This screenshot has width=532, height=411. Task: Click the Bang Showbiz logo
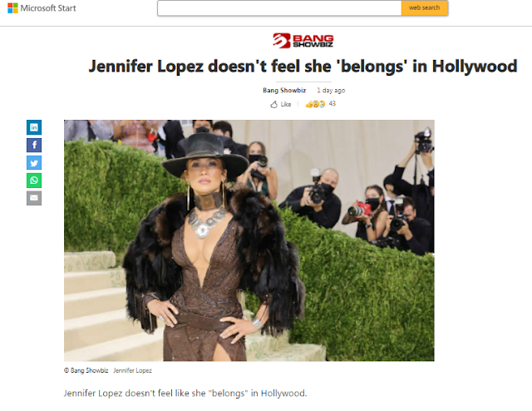click(x=303, y=41)
